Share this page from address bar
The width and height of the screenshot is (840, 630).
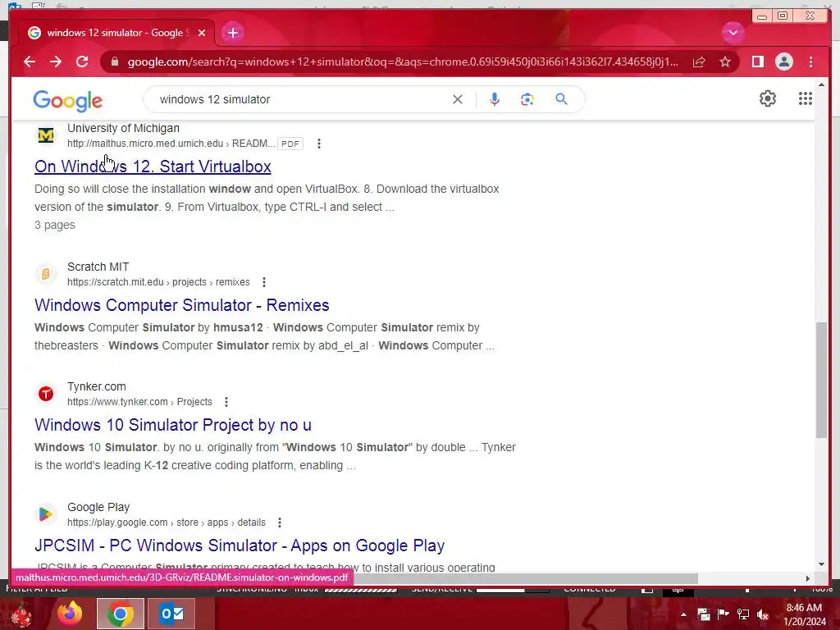point(699,62)
